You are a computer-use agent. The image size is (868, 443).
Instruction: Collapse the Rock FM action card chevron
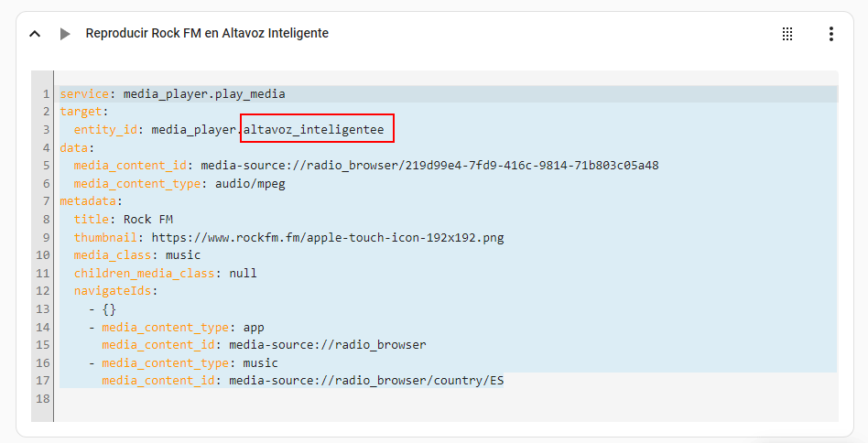point(35,34)
